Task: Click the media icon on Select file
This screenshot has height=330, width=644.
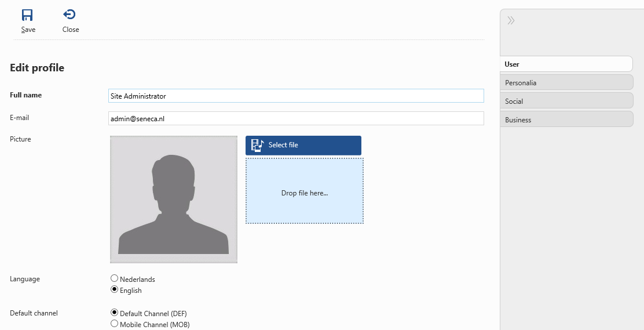Action: 258,145
